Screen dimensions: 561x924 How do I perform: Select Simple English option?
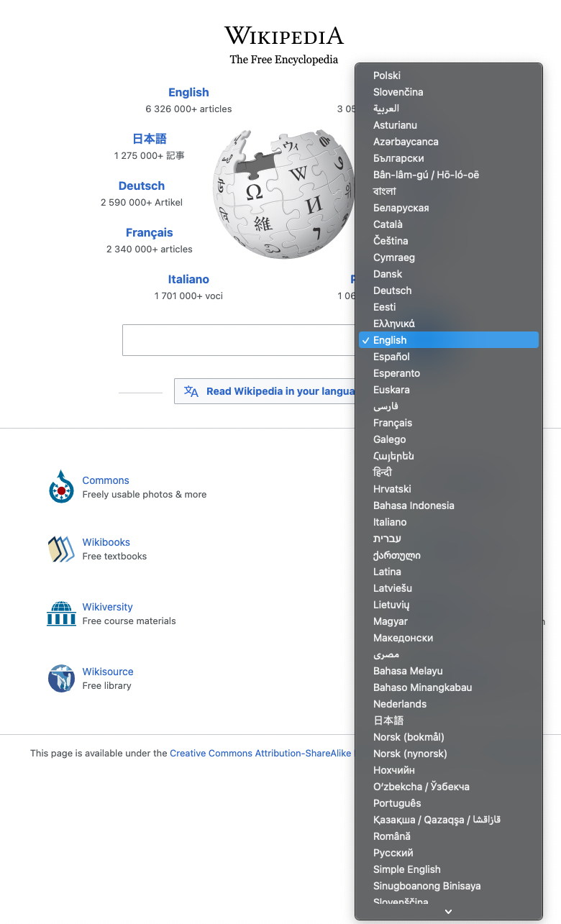click(x=449, y=869)
